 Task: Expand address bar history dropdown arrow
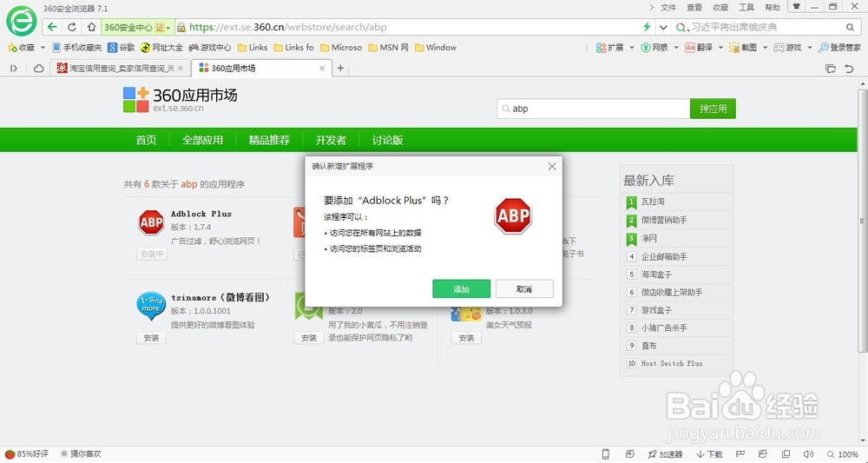(x=663, y=27)
